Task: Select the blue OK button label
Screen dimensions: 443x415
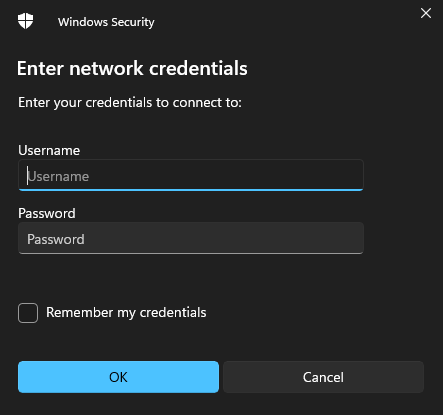Action: pos(118,377)
